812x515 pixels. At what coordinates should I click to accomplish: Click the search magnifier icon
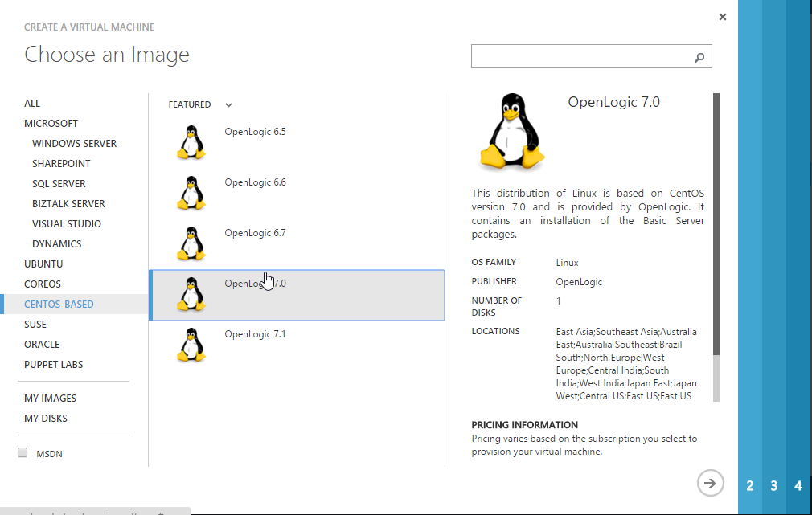(699, 57)
